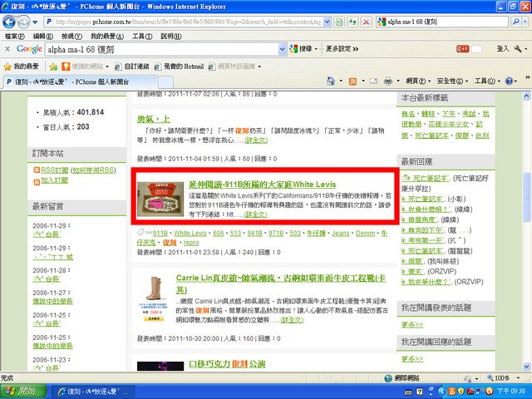
Task: Click the Windows 開始 Start button
Action: (x=23, y=392)
